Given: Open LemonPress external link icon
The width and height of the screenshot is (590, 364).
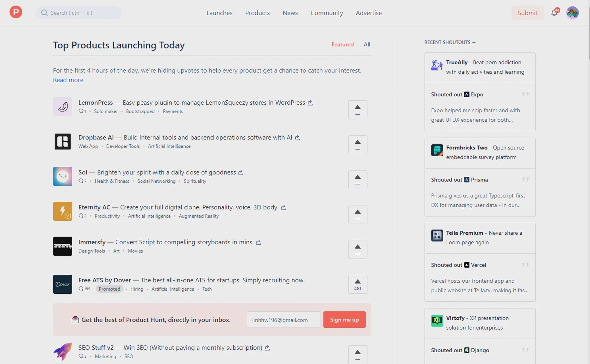Looking at the screenshot, I should click(x=310, y=103).
